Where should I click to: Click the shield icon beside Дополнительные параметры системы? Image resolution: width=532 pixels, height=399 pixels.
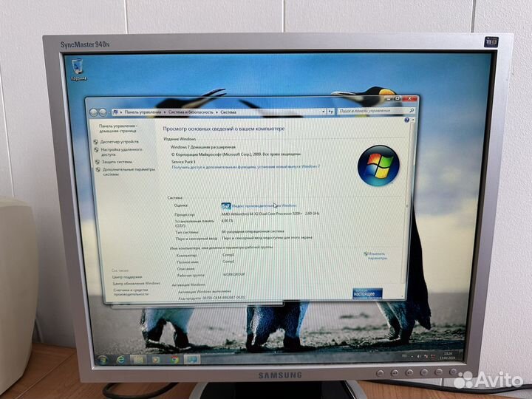pyautogui.click(x=98, y=170)
